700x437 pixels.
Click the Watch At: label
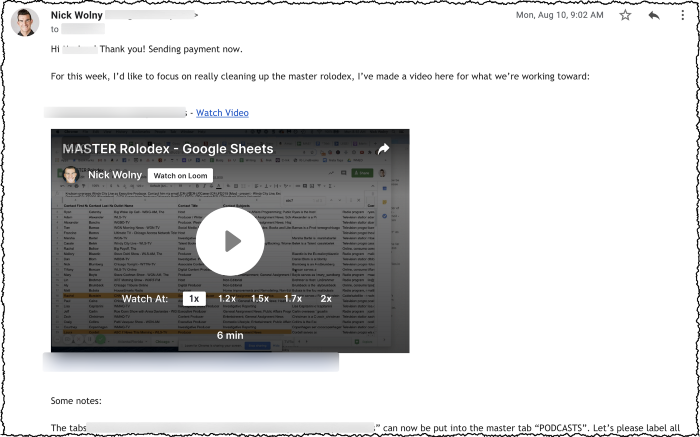point(145,299)
